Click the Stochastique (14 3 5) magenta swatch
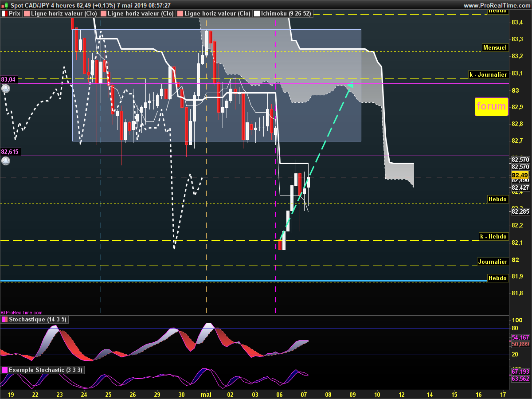The height and width of the screenshot is (399, 532). click(4, 320)
